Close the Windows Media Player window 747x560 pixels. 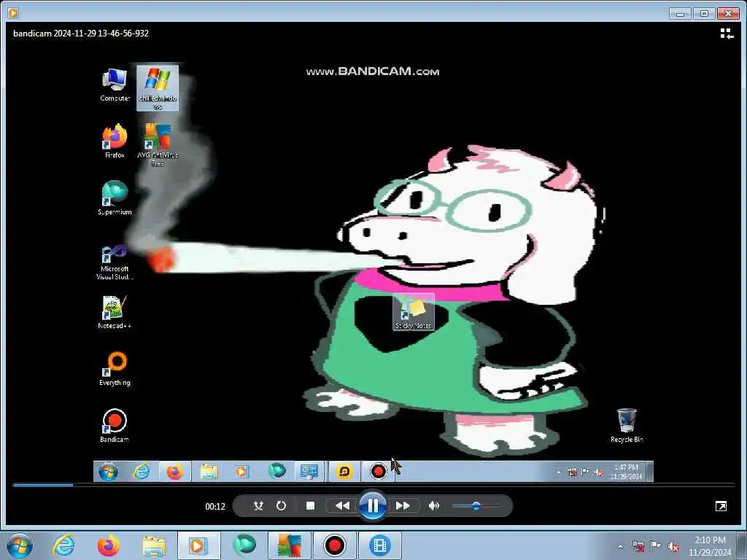click(x=728, y=13)
